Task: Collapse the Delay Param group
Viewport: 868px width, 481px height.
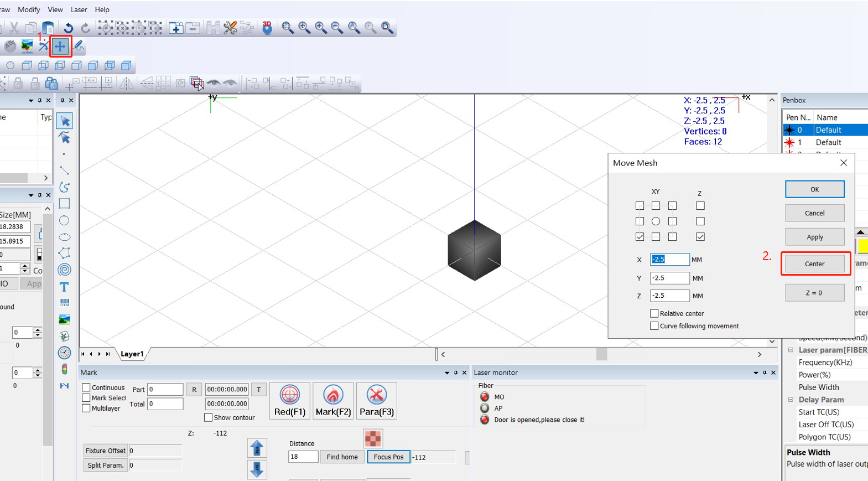Action: click(791, 400)
